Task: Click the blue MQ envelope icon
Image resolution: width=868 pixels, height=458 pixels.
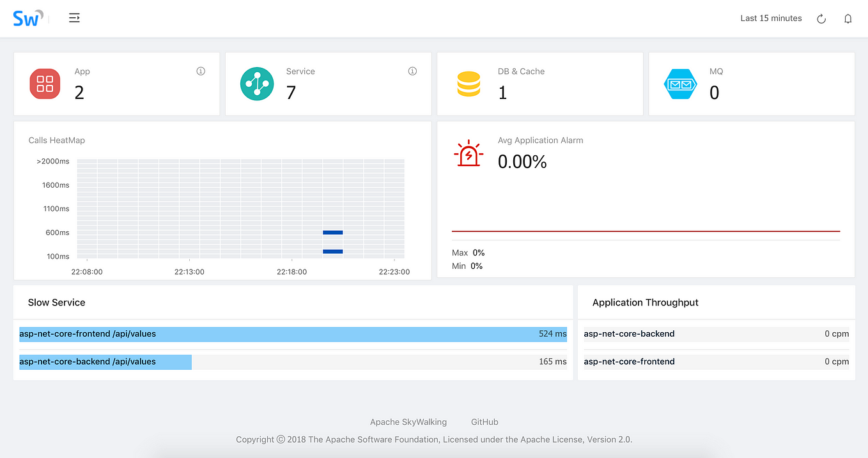Action: 680,84
